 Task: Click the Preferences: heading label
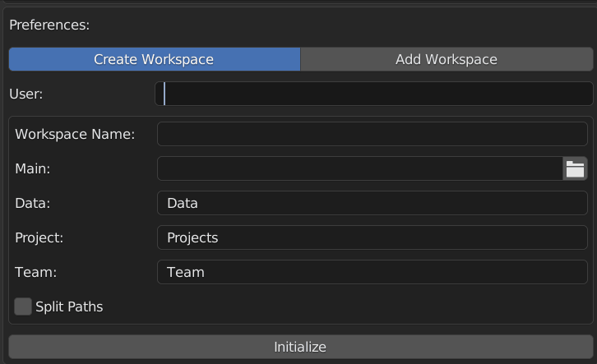49,25
